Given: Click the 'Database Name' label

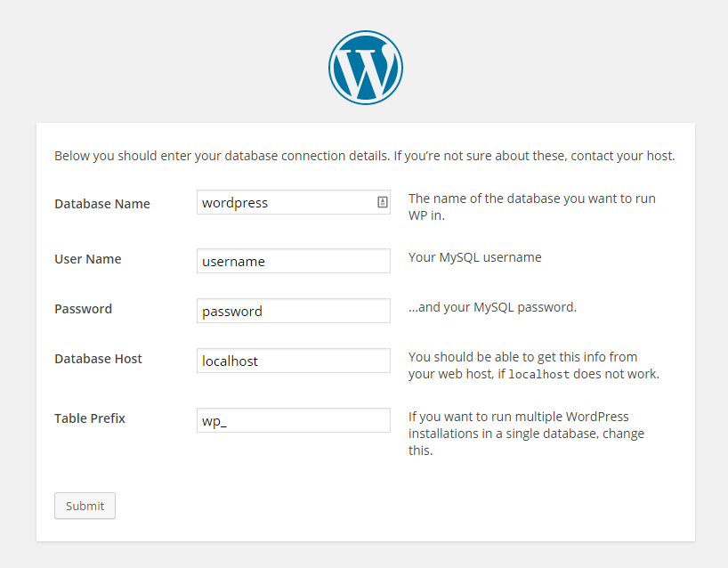Looking at the screenshot, I should click(x=101, y=203).
